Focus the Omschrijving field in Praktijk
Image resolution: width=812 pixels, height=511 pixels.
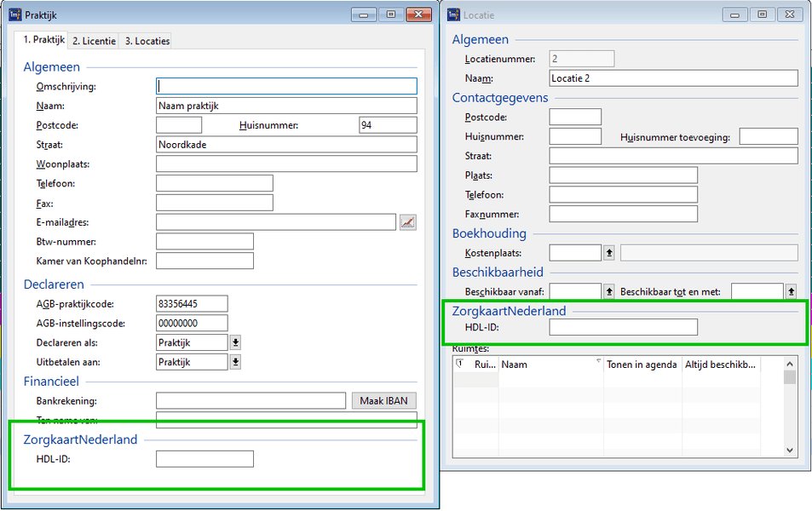point(286,86)
